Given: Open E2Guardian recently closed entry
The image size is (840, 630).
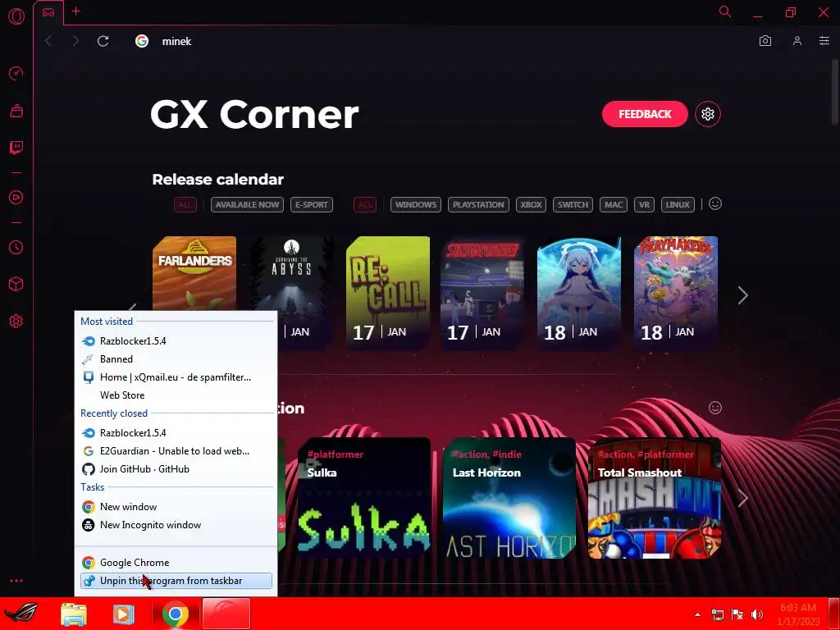Looking at the screenshot, I should (176, 451).
